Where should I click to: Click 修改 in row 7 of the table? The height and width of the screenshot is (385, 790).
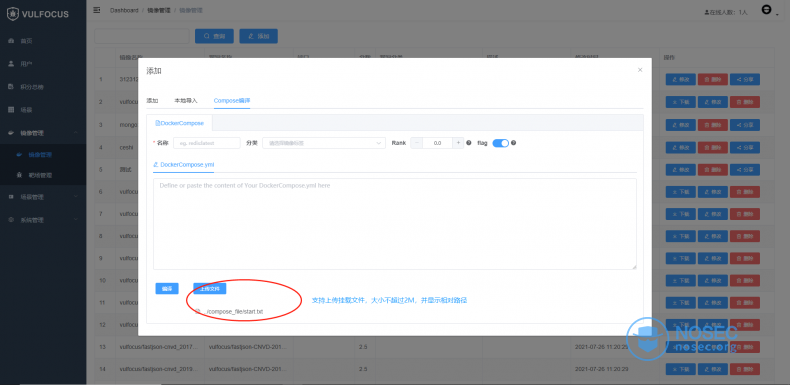(713, 214)
